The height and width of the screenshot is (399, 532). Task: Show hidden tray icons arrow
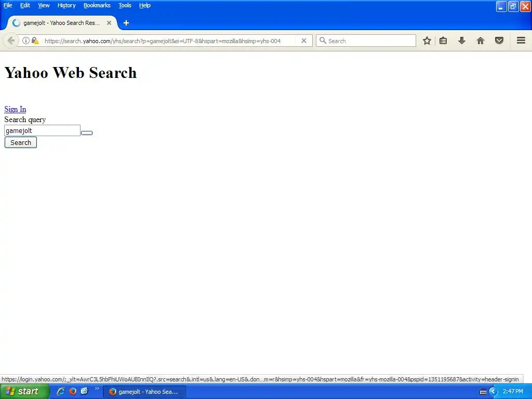click(494, 392)
